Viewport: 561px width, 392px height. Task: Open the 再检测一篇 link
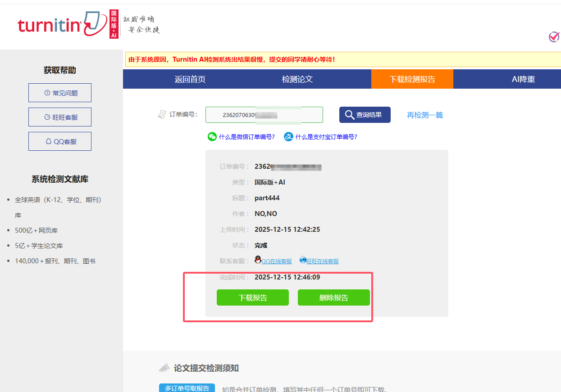point(424,115)
